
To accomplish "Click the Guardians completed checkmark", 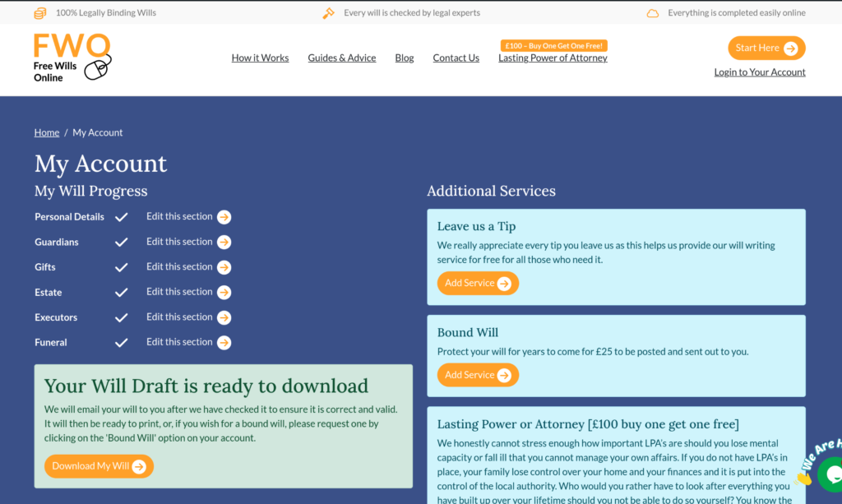I will tap(122, 243).
